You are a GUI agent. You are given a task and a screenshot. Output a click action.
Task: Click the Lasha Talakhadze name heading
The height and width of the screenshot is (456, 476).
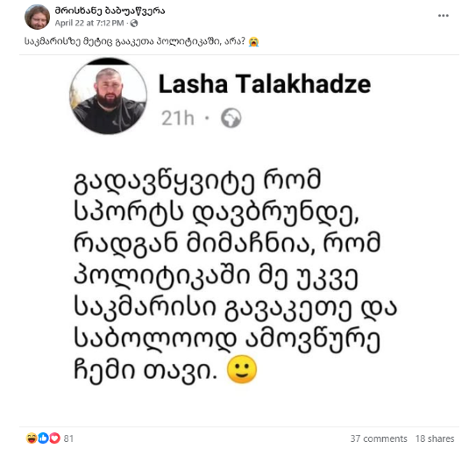[265, 84]
